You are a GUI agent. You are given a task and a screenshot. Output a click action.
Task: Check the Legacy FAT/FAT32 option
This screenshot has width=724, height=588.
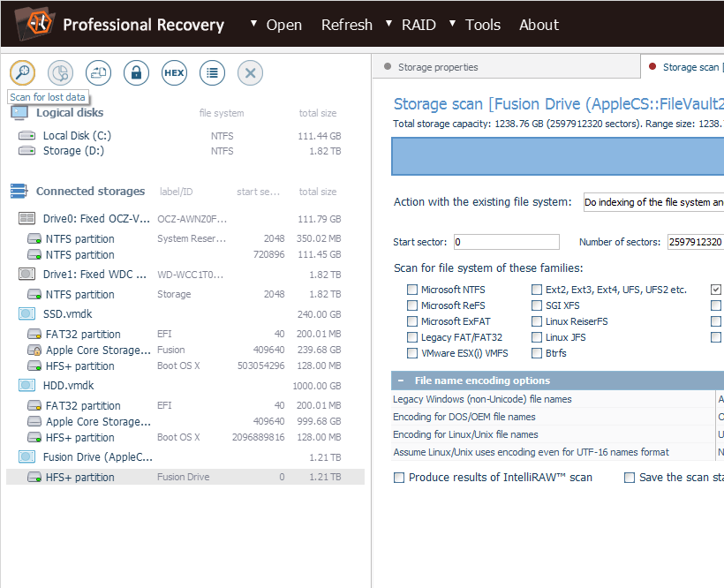(x=411, y=337)
